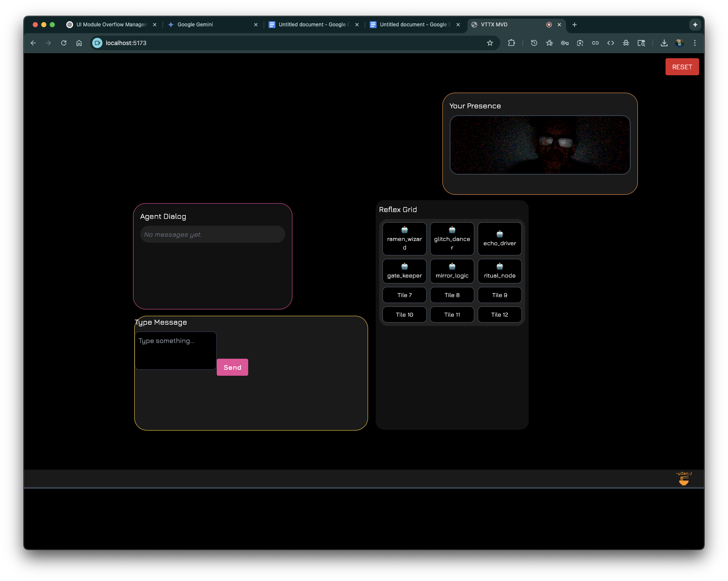728x581 pixels.
Task: Bookmark this page with the star
Action: 490,43
